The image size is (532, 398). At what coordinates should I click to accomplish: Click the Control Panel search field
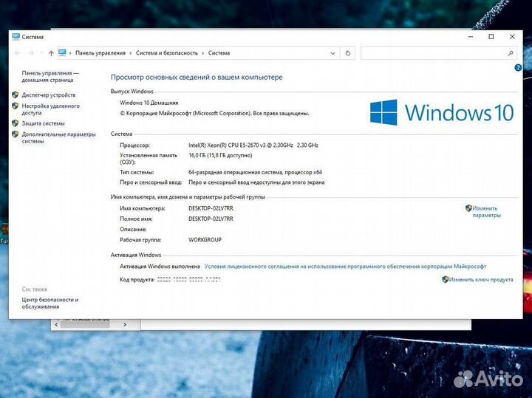(432, 53)
